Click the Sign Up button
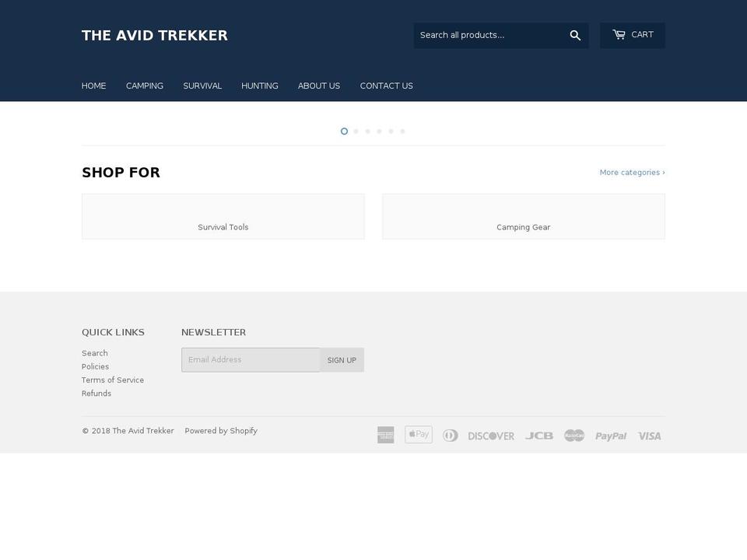747x560 pixels. click(342, 360)
